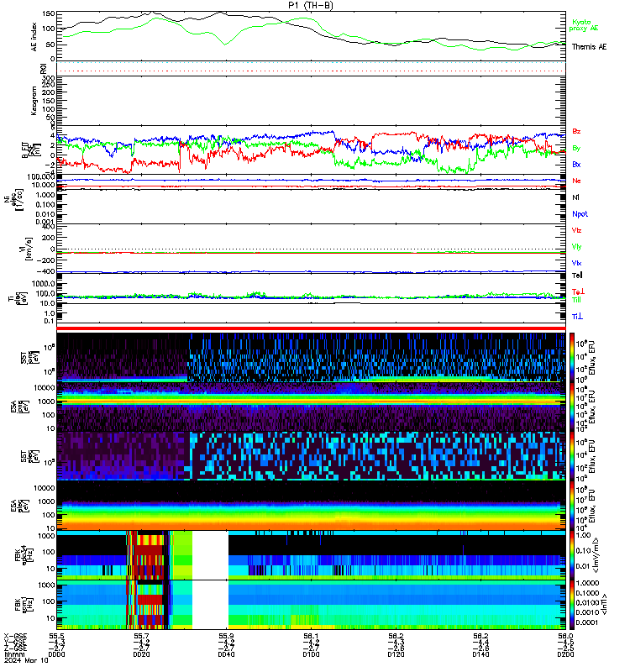
Task: Click the X-GSE row label
Action: pos(15,636)
